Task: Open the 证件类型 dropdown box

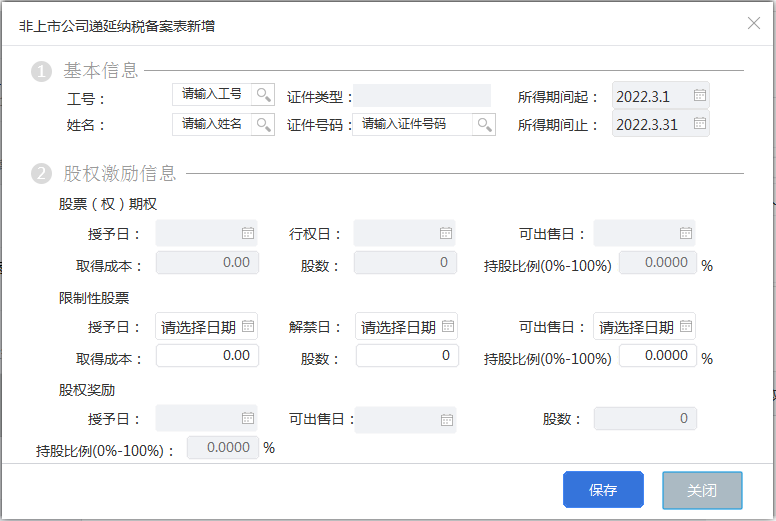Action: tap(422, 95)
